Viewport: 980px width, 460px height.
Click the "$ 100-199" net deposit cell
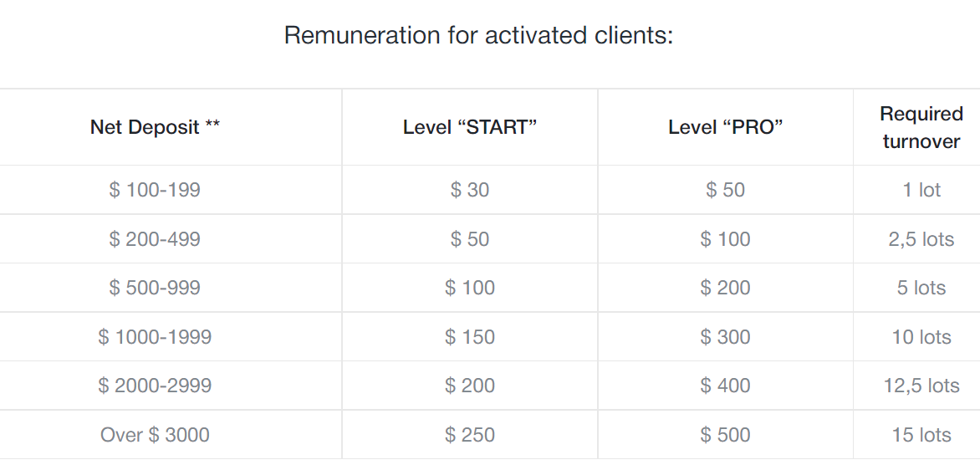(x=155, y=190)
